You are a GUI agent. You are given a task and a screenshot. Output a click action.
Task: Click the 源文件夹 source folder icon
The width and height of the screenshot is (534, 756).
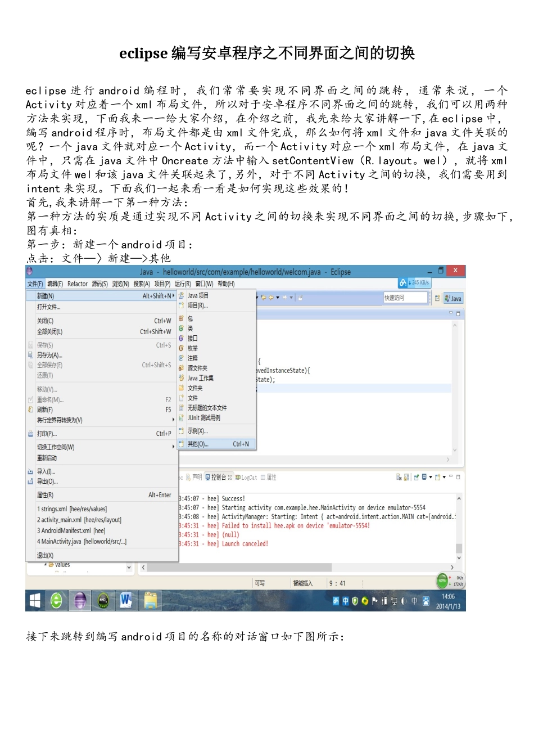[182, 368]
